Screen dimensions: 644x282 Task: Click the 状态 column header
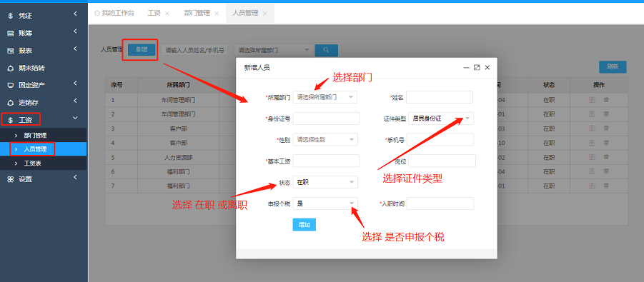(549, 85)
